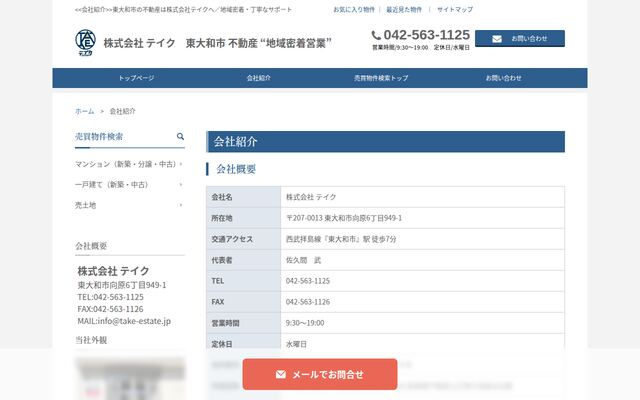Click the 最近見た物件 link
Screen dimensions: 640x400
click(x=404, y=9)
